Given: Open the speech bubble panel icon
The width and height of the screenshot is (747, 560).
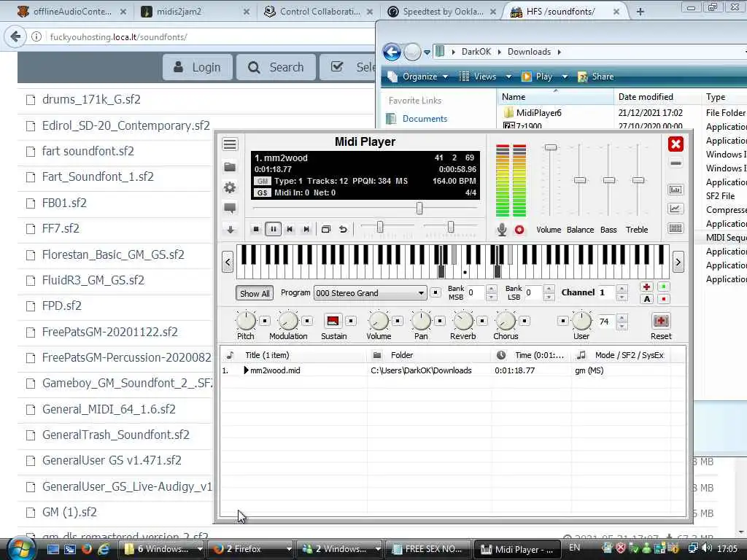Looking at the screenshot, I should click(230, 208).
